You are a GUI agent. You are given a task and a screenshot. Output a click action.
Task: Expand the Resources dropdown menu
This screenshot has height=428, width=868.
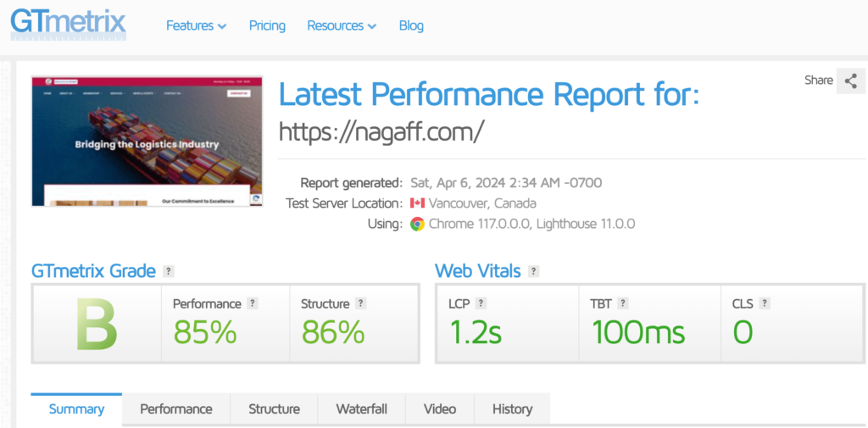[x=341, y=25]
